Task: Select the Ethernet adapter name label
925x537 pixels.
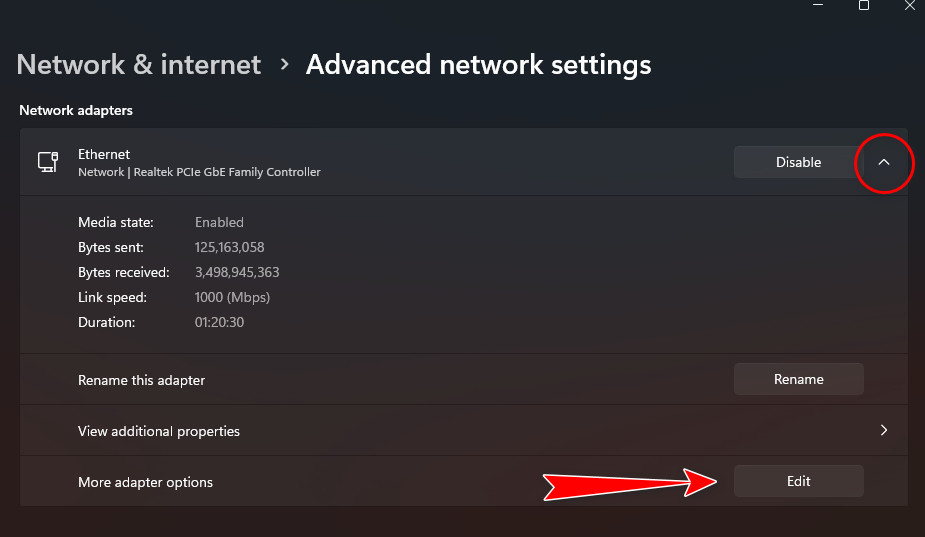Action: (104, 154)
